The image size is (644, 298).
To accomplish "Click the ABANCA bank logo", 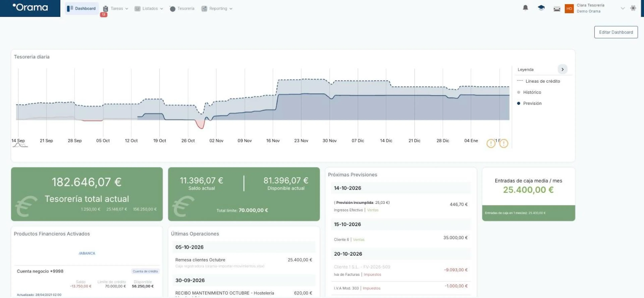I will [x=87, y=253].
